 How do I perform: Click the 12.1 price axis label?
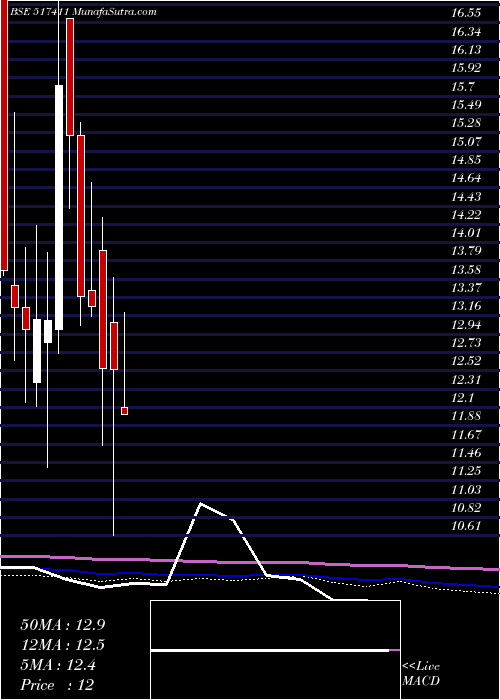tap(463, 398)
